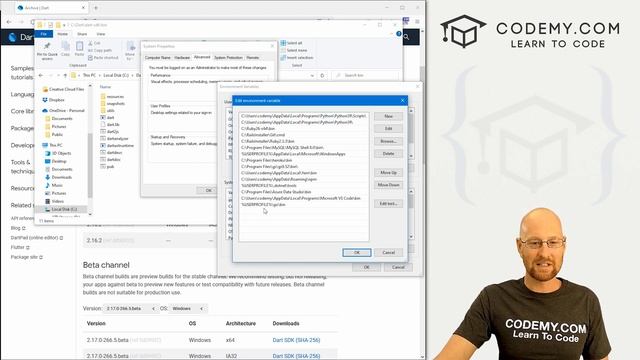Click Move Down button

389,185
